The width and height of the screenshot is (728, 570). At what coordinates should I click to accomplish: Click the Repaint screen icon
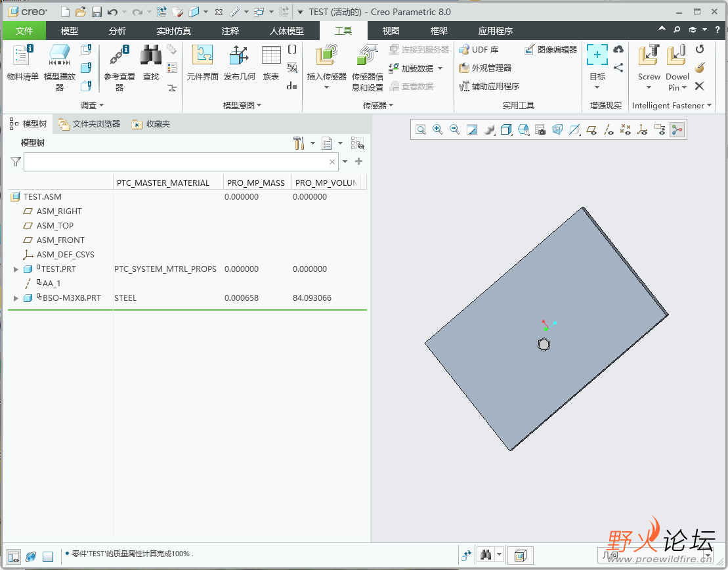coord(472,129)
